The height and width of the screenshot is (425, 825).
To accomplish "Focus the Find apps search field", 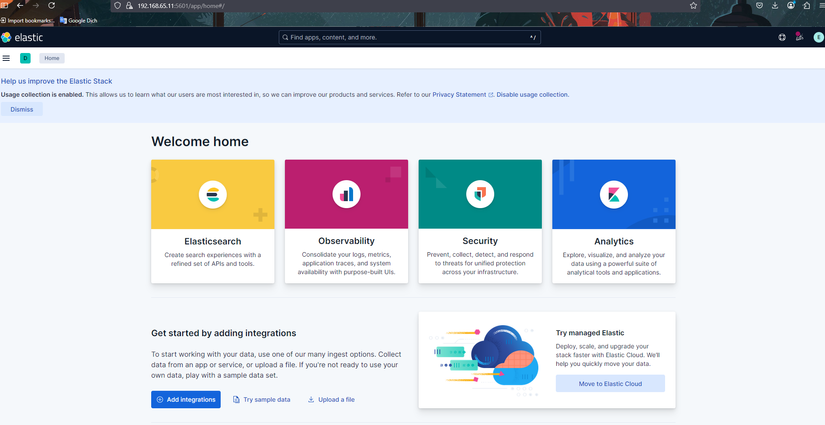I will tap(409, 37).
